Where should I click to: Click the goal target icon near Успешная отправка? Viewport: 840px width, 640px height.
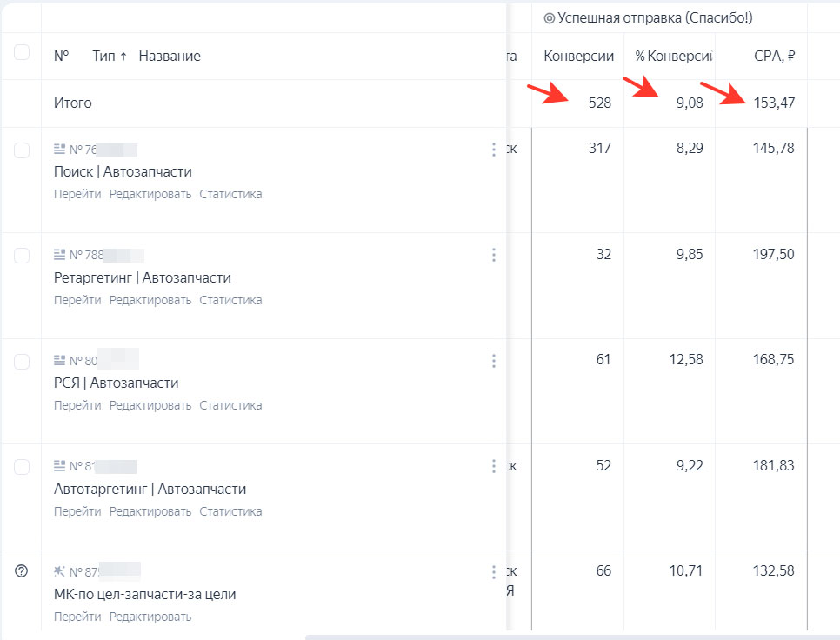[x=549, y=17]
